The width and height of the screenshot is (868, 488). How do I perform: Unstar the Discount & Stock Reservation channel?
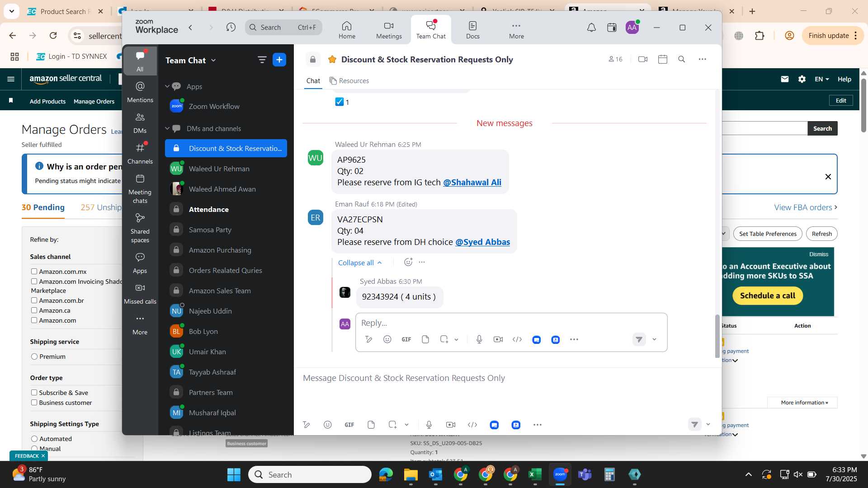(x=332, y=60)
